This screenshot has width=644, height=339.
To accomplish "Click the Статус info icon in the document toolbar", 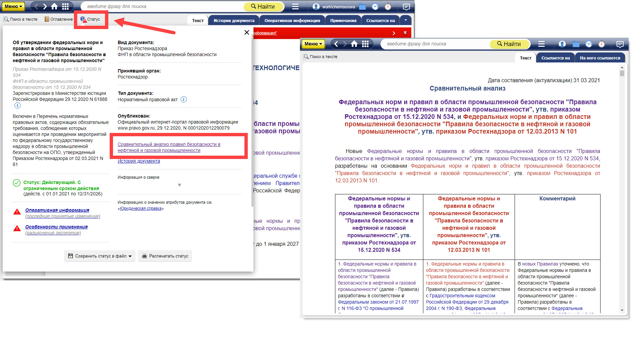I will coord(83,19).
